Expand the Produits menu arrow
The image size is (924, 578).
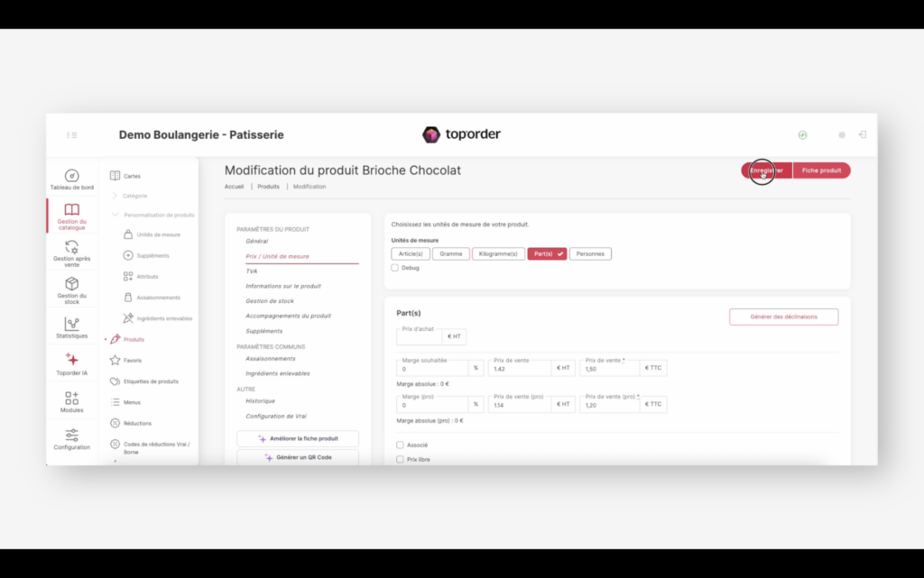click(106, 340)
